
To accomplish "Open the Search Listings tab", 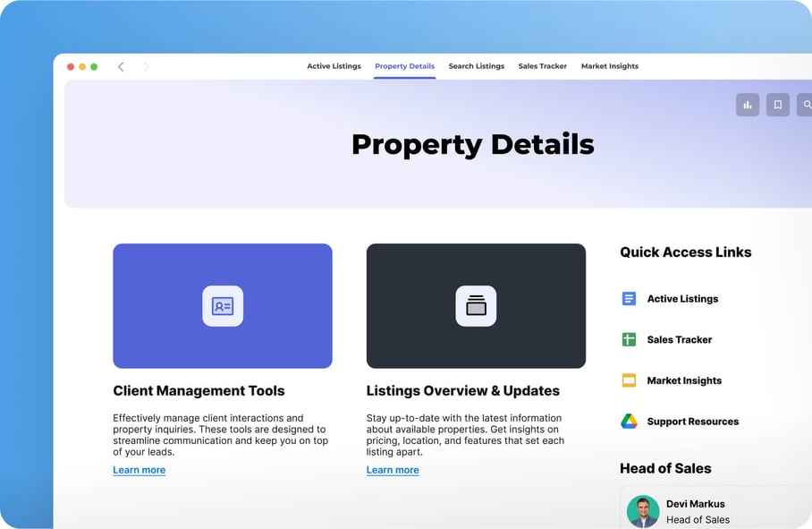I will tap(476, 66).
